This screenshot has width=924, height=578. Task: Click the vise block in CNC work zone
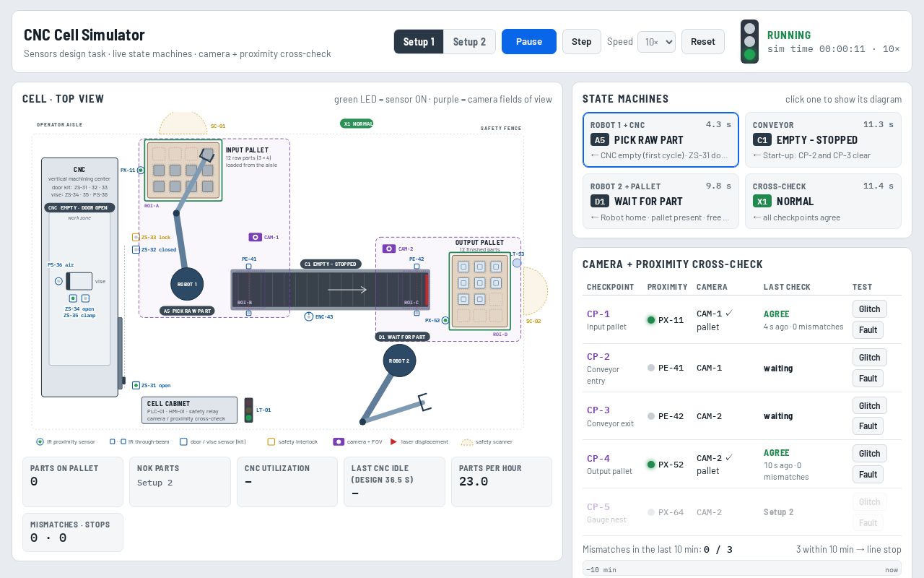click(x=79, y=281)
